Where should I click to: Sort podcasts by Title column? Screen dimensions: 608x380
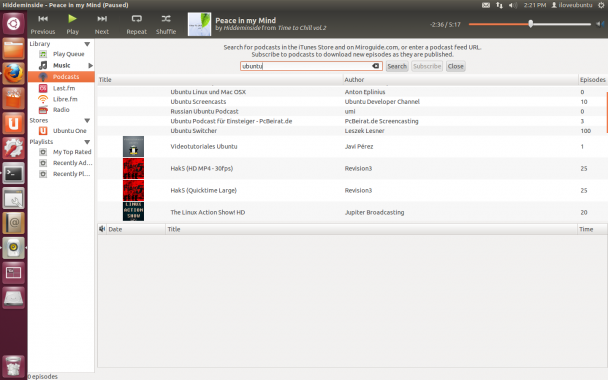click(220, 79)
